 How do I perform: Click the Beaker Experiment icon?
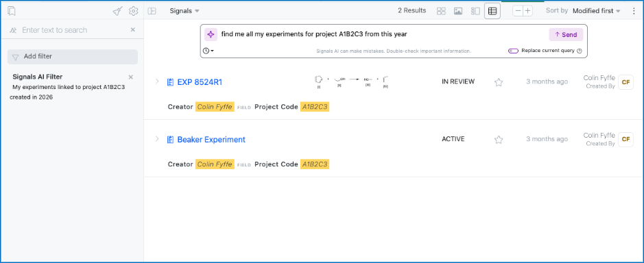coord(171,140)
